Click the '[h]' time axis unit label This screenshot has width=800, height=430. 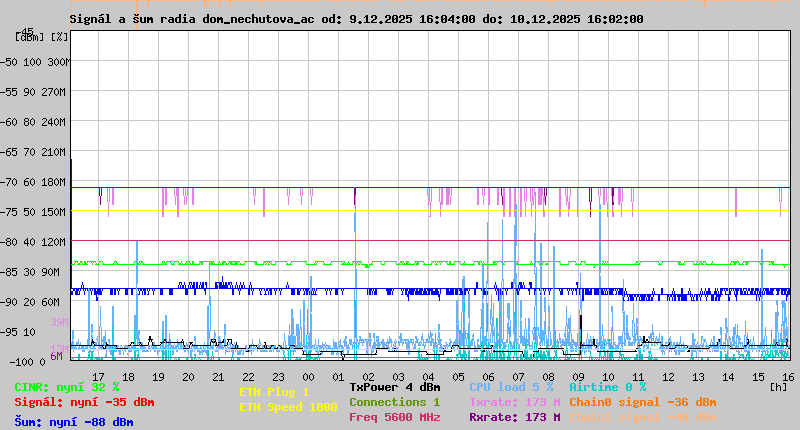pos(778,387)
